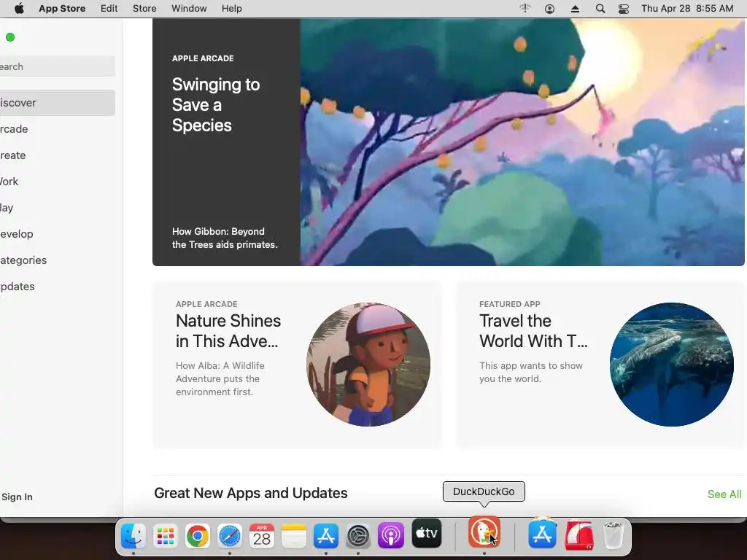Open Notes app in the dock
This screenshot has width=747, height=560.
point(293,536)
